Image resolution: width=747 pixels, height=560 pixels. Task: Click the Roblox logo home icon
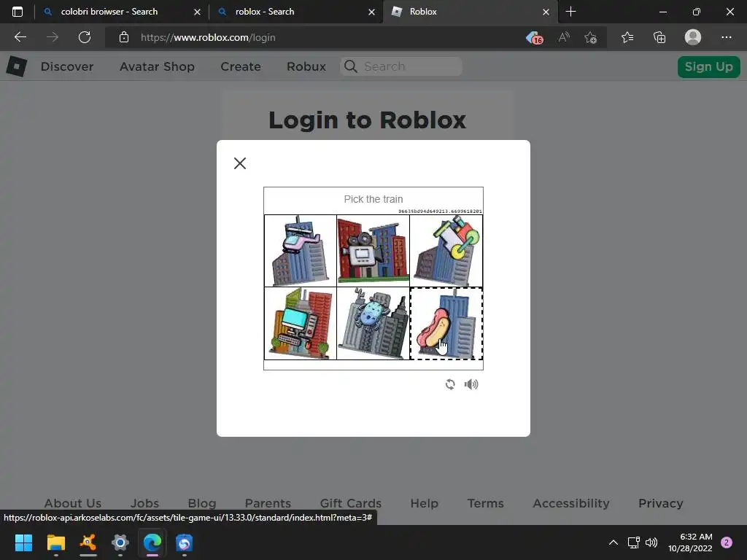[17, 66]
